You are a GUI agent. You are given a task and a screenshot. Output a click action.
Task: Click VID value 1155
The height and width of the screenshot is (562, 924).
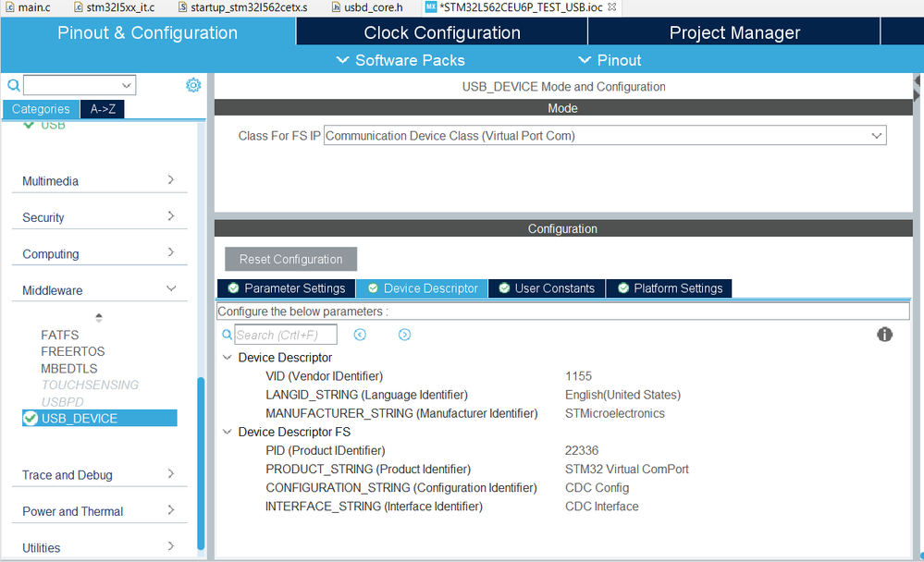[578, 376]
